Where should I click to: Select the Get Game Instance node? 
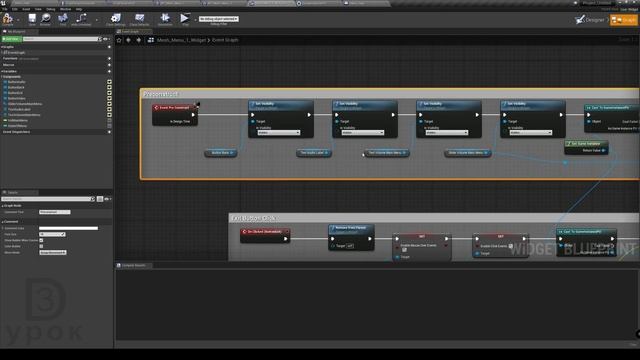click(x=586, y=147)
